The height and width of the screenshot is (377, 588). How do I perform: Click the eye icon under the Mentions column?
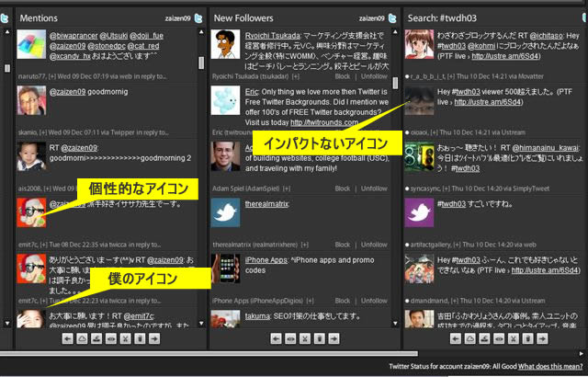tap(111, 338)
